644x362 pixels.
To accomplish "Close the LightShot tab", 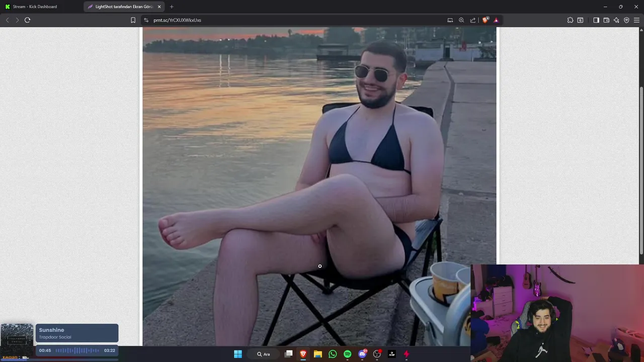I will [159, 7].
